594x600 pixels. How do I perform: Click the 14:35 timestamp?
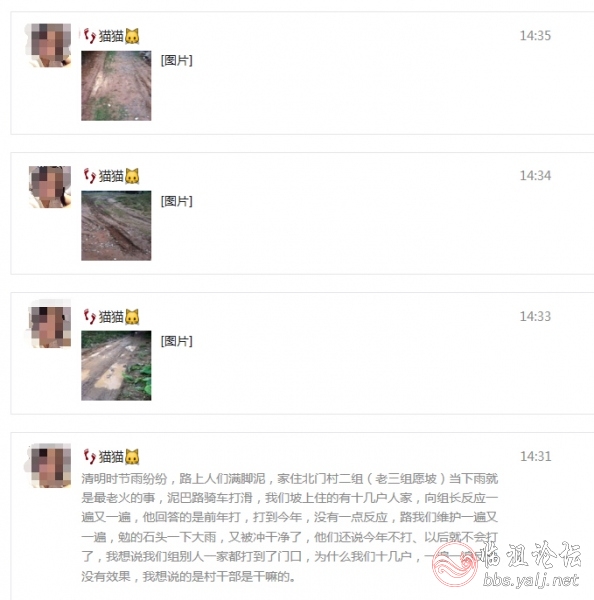pyautogui.click(x=535, y=36)
